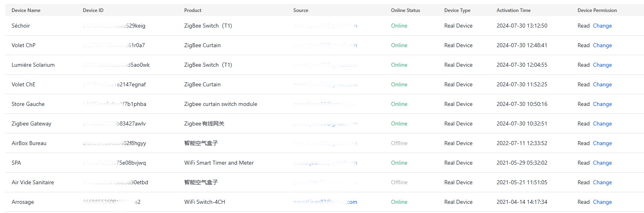Click the Device Name column header
The width and height of the screenshot is (644, 213).
click(x=26, y=10)
